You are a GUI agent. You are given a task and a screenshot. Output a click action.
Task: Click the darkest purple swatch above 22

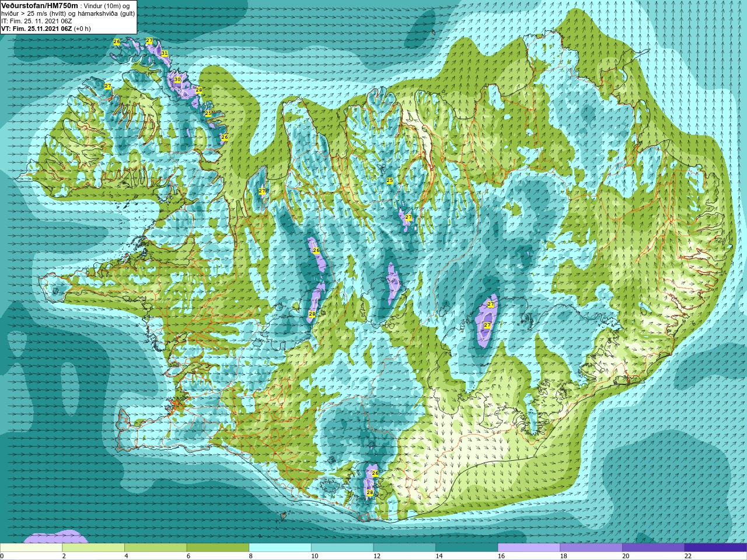[x=715, y=548]
